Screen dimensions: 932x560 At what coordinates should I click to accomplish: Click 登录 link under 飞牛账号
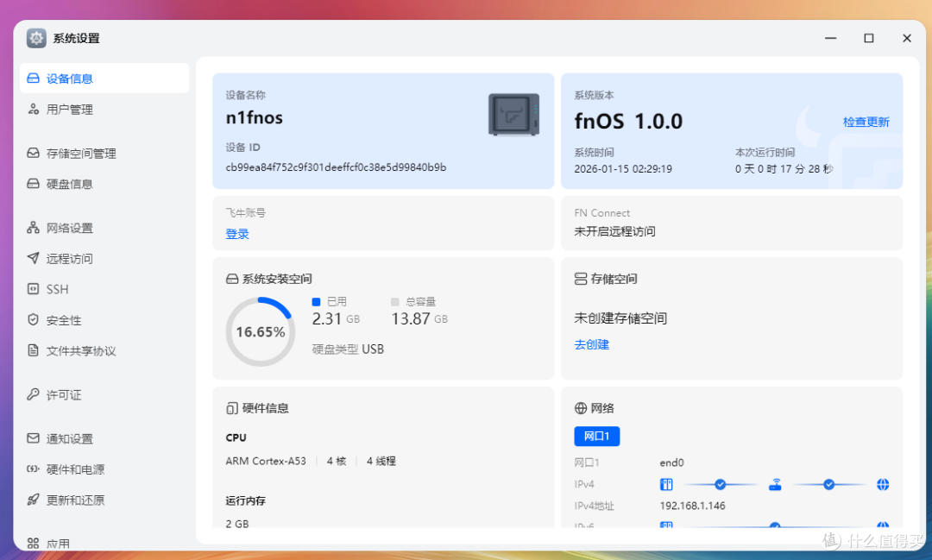237,234
